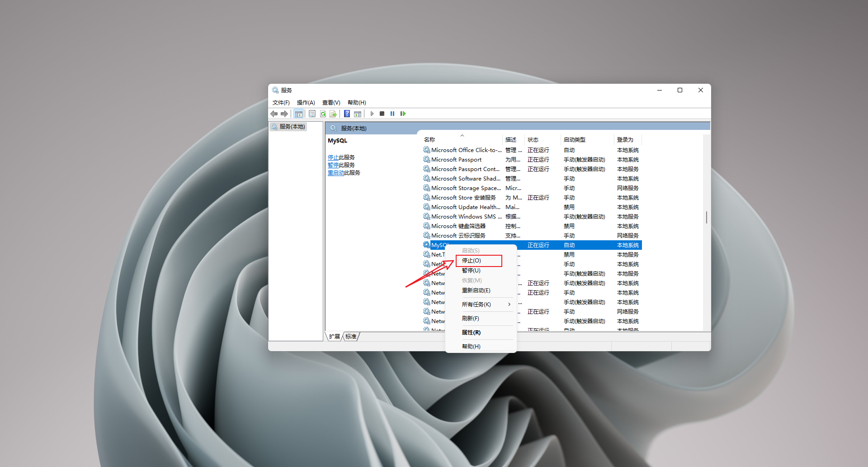Click the 停止 link for MySQL service
The width and height of the screenshot is (868, 467).
333,157
